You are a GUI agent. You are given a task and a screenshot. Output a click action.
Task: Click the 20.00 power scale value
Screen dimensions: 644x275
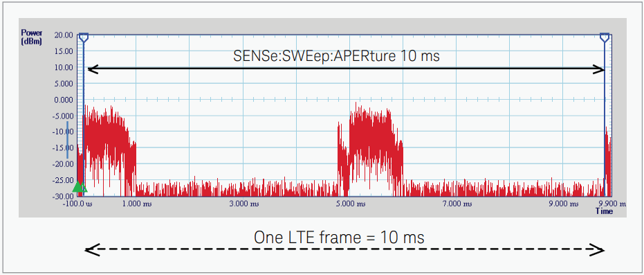tap(63, 35)
